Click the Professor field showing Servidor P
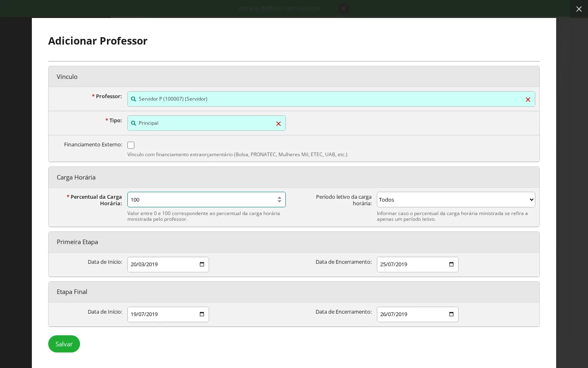Viewport: 588px width, 368px height. click(x=331, y=99)
